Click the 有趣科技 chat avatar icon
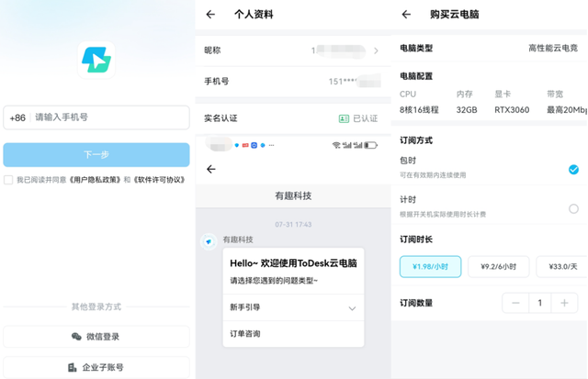588x379 pixels. click(209, 241)
